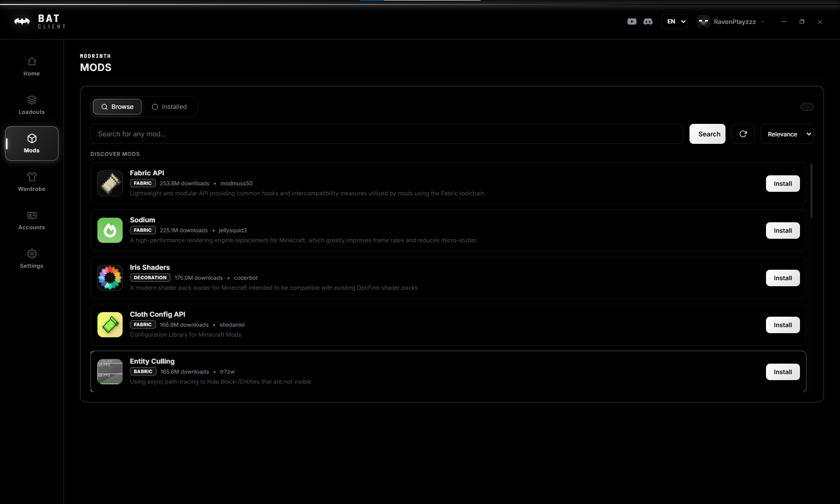Install the Fabric API mod
Viewport: 840px width, 504px height.
[x=783, y=183]
